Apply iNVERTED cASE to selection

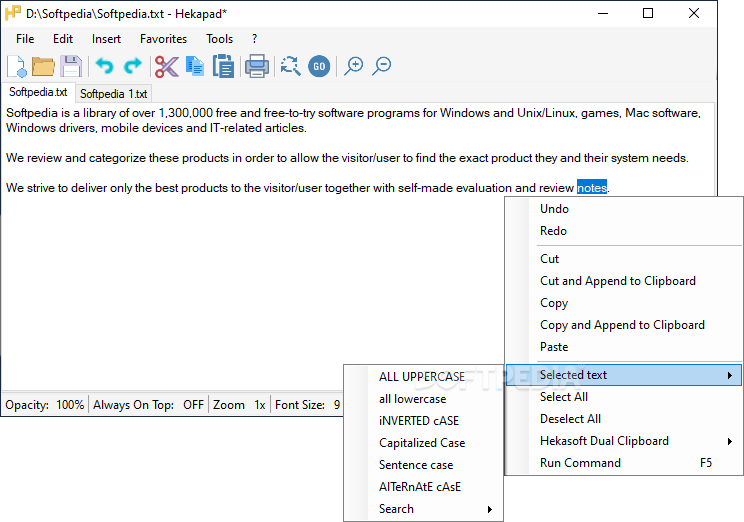tap(423, 421)
